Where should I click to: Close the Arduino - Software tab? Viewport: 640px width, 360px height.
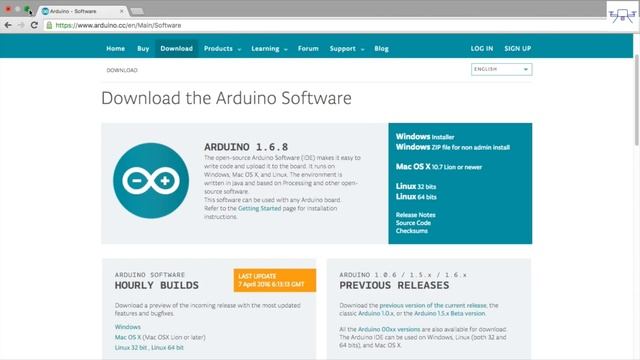point(122,11)
